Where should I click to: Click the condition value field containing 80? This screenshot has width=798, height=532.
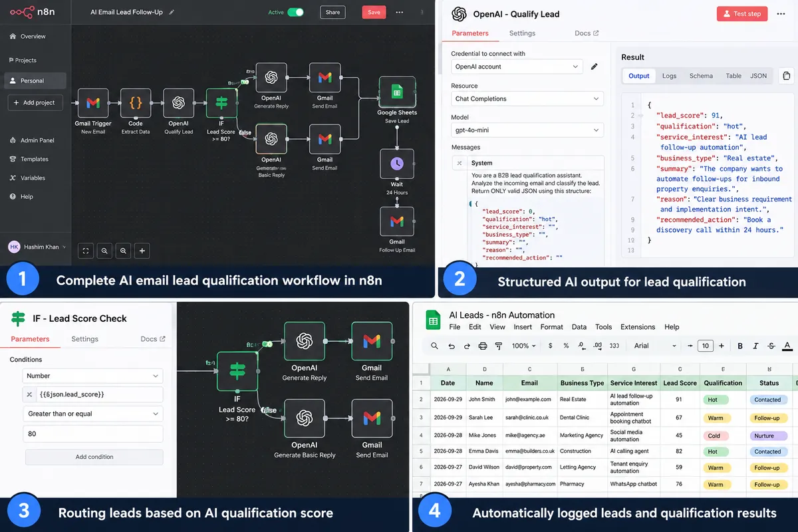point(93,434)
